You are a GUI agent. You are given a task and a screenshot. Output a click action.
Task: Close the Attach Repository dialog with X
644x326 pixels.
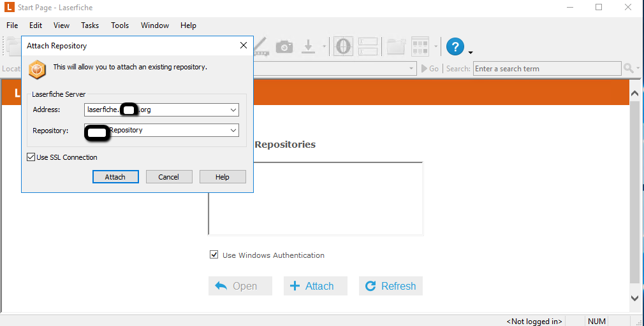point(244,45)
